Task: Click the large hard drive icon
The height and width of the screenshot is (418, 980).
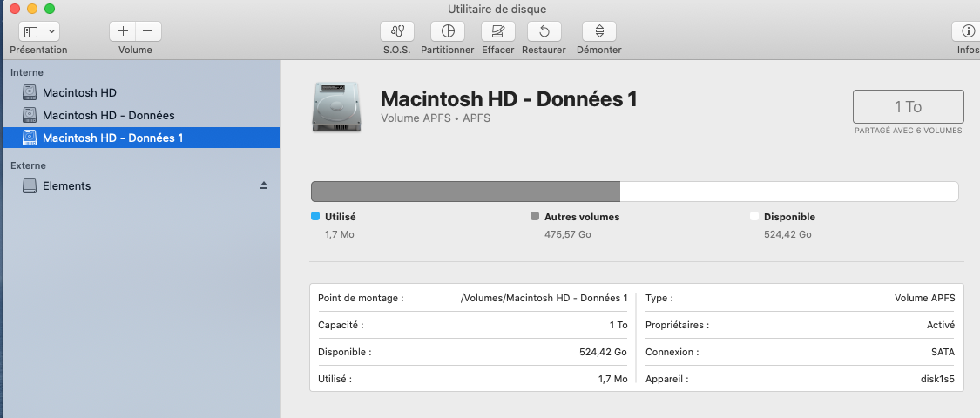Action: [337, 107]
